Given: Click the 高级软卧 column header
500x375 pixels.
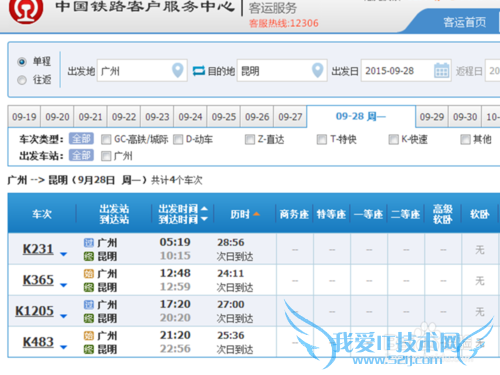Looking at the screenshot, I should pos(442,214).
